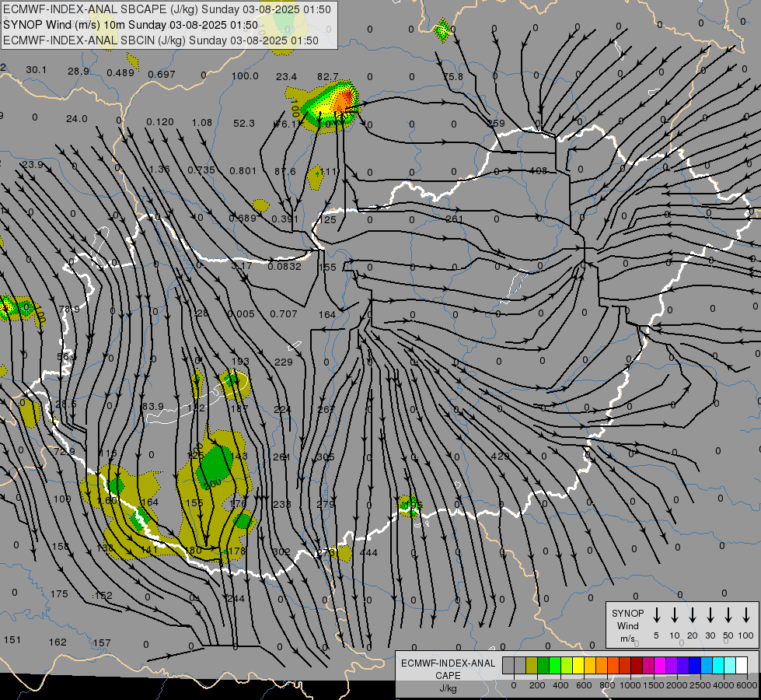The width and height of the screenshot is (761, 700).
Task: Click the map value '72.9'
Action: pyautogui.click(x=64, y=452)
